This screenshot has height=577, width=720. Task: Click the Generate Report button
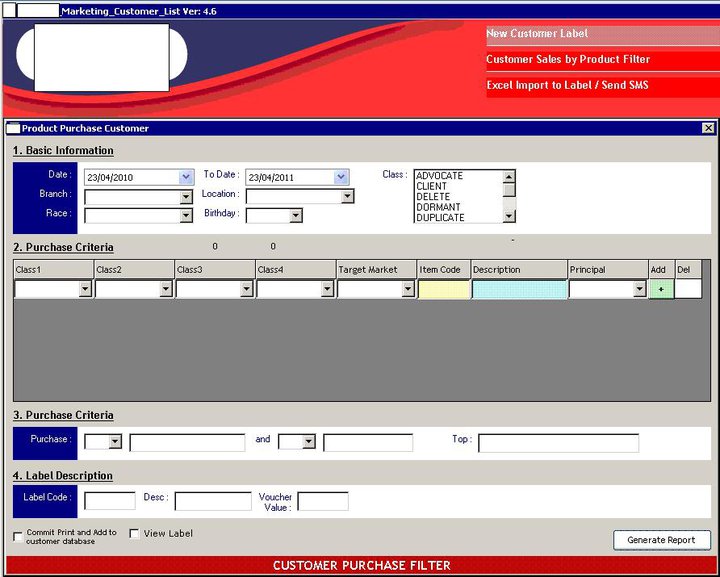(x=662, y=540)
